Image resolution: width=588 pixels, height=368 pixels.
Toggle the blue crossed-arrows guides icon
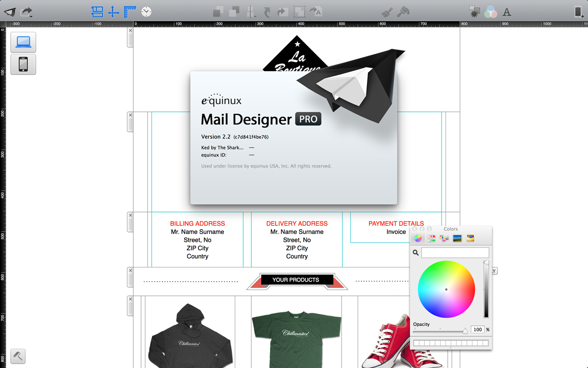[114, 11]
